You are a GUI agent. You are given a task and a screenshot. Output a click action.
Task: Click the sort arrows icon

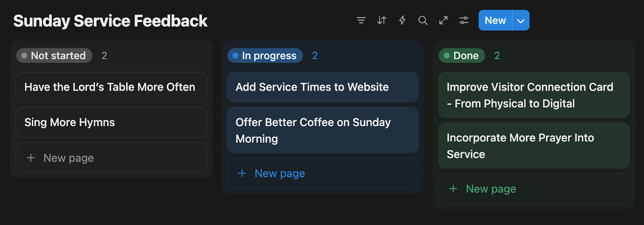click(382, 20)
